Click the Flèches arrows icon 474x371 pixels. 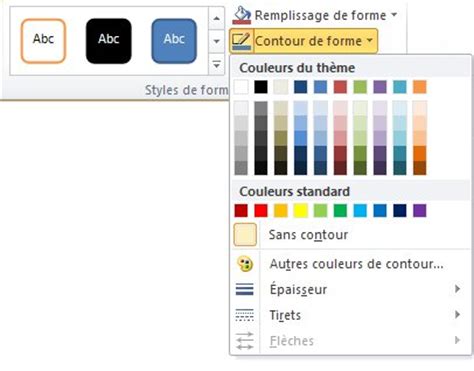click(x=245, y=341)
